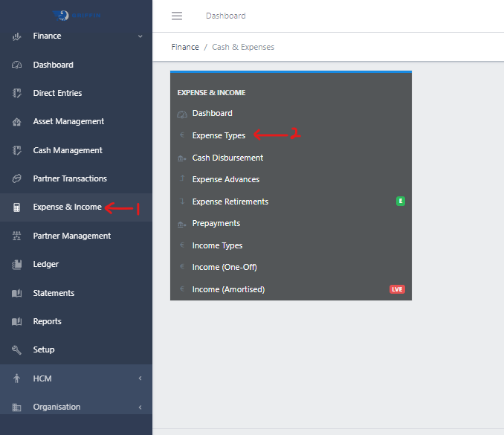Click the calculator icon beside Expense & Income
The height and width of the screenshot is (435, 504).
16,207
